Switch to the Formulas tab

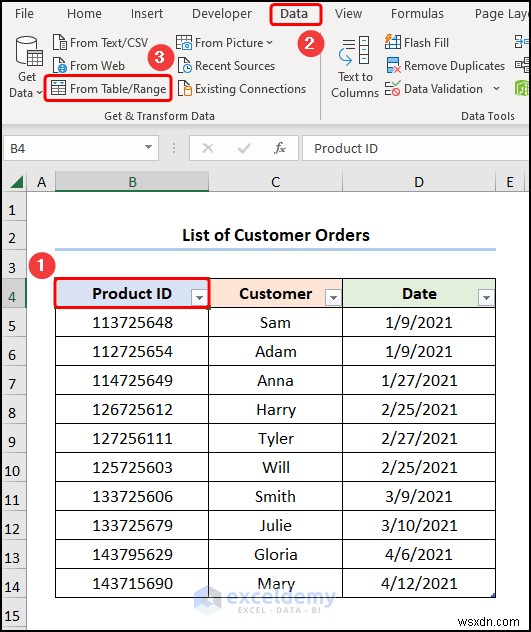pyautogui.click(x=417, y=14)
